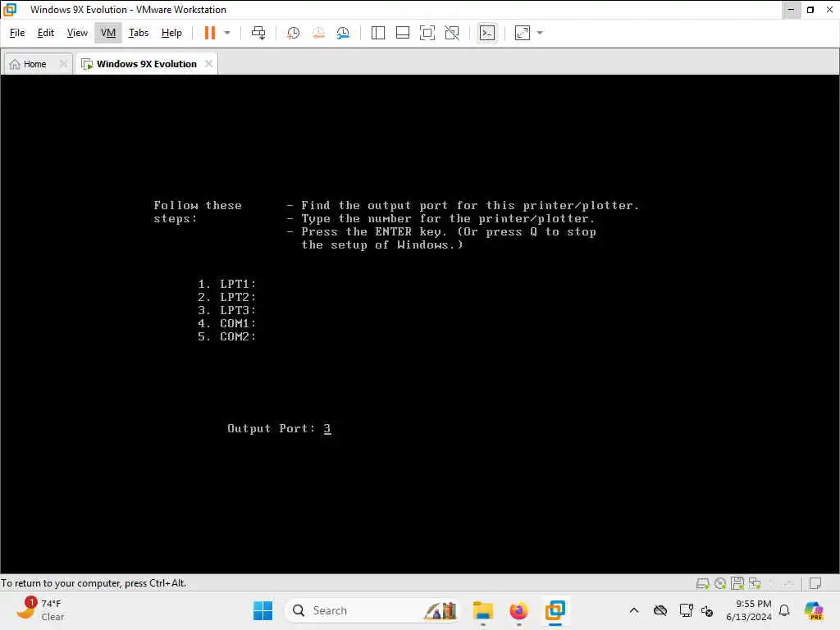
Task: Open the VM menu
Action: (x=108, y=33)
